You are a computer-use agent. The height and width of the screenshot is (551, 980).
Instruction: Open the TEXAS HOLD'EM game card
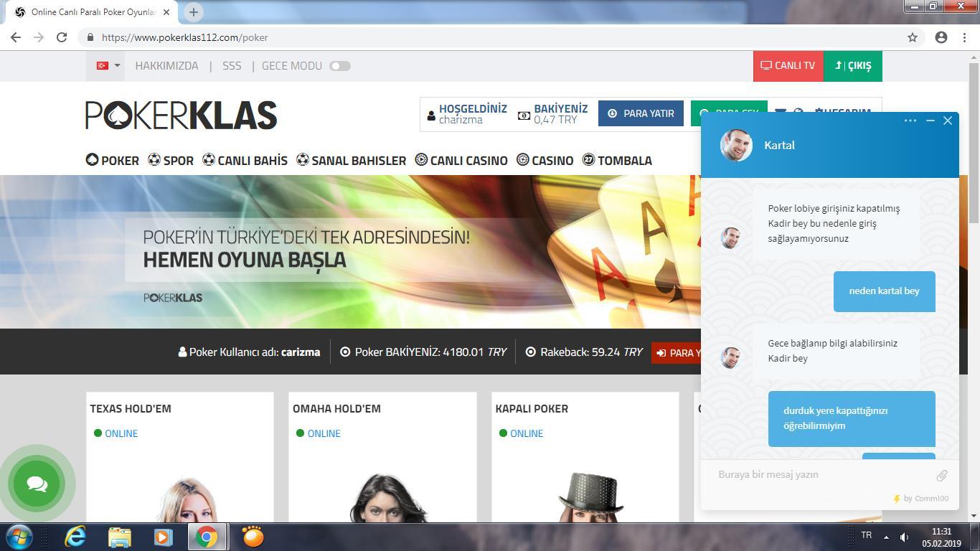click(180, 457)
